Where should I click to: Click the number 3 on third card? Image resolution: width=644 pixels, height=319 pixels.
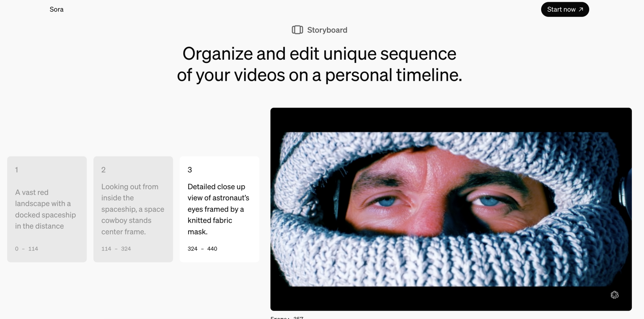pos(190,169)
